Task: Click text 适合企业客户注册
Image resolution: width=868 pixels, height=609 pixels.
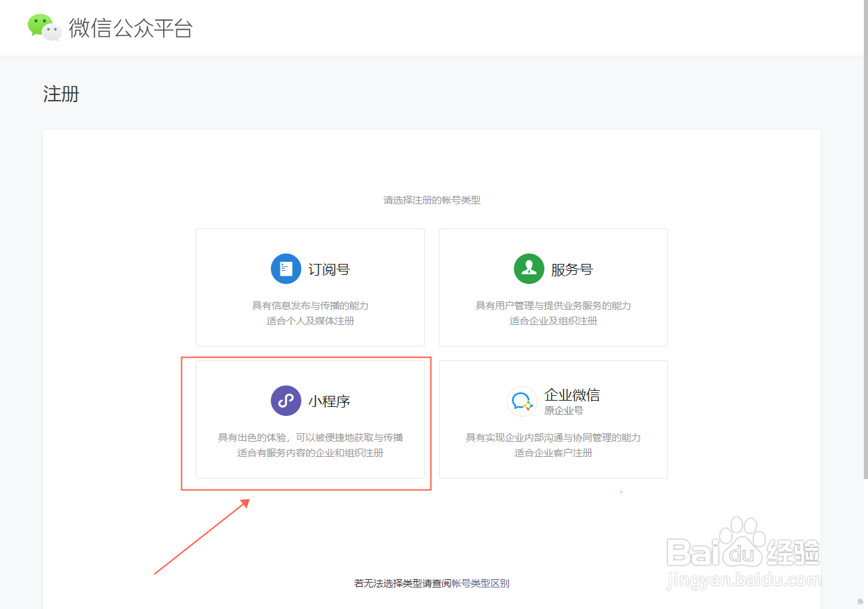Action: pyautogui.click(x=553, y=453)
